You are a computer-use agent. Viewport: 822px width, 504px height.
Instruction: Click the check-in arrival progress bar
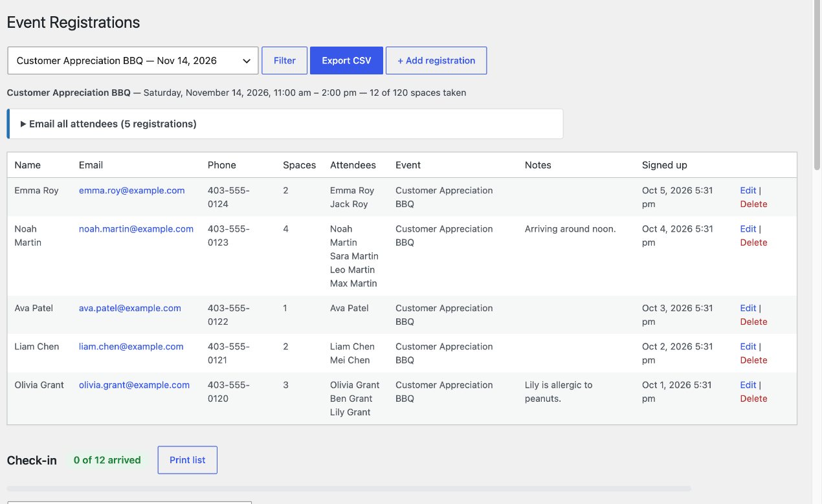coord(349,488)
